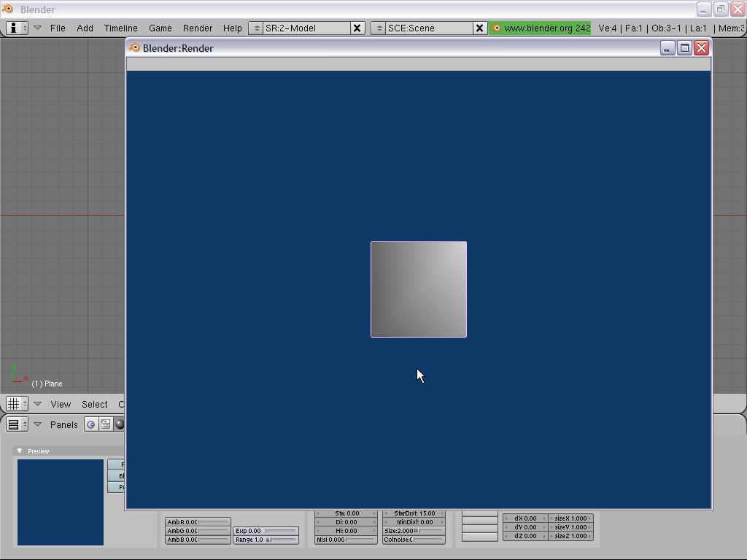The width and height of the screenshot is (747, 560).
Task: Delete the SR:2-Model screen with X icon
Action: pos(357,28)
